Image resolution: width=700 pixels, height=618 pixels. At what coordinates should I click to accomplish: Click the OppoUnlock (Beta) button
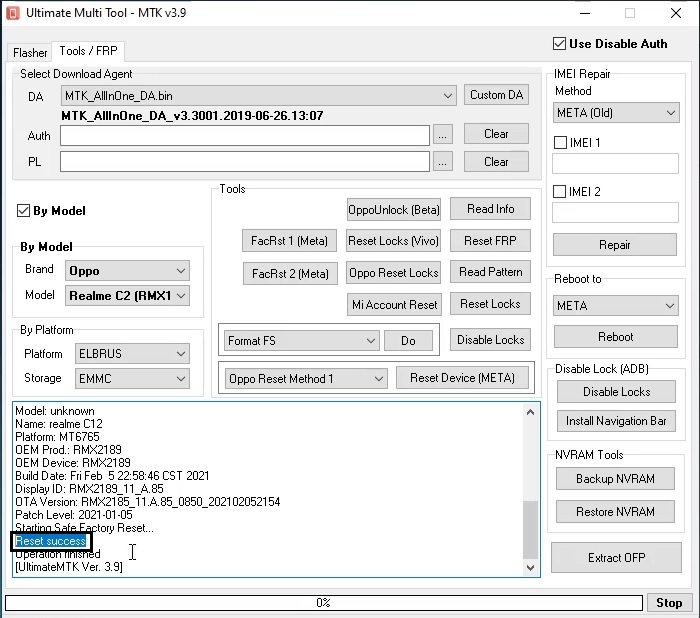coord(394,209)
